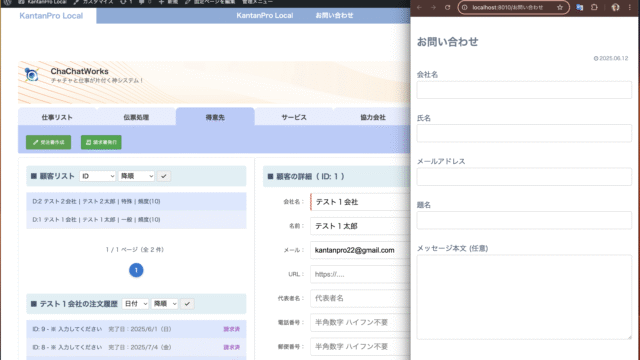Image resolution: width=640 pixels, height=360 pixels.
Task: Edit the 会社名 field in 顧客の詳細
Action: 360,202
